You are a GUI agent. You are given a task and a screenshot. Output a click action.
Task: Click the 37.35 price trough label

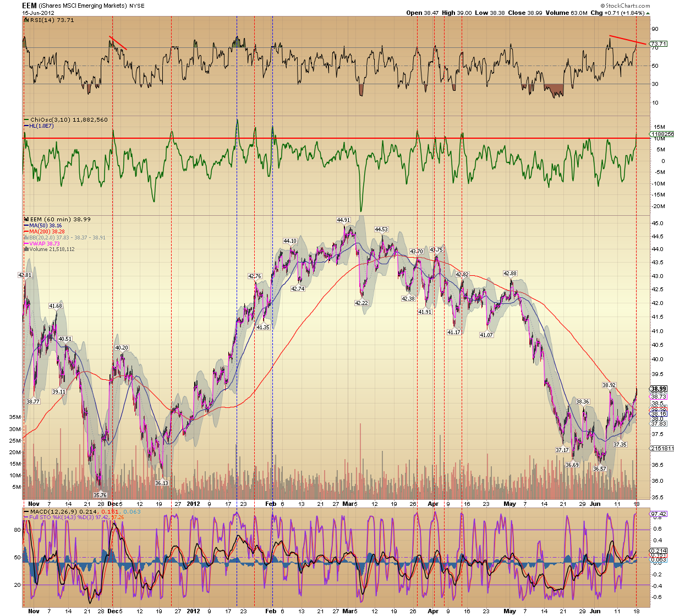(620, 444)
